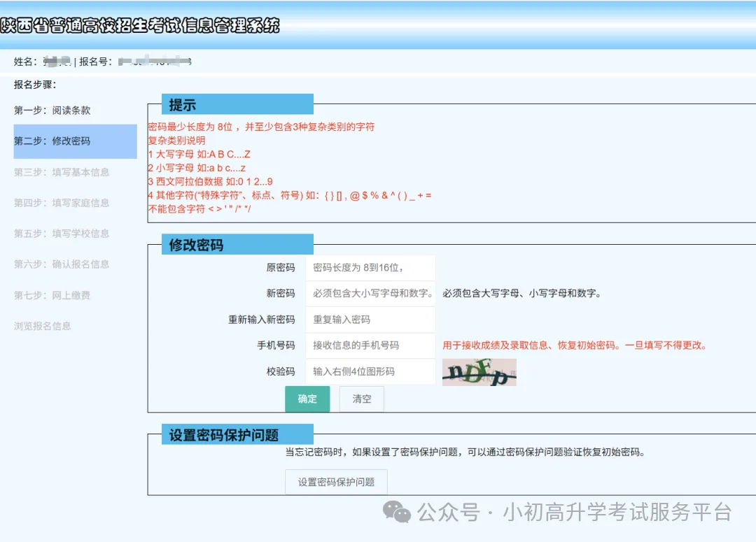
Task: Click line 3 西文阿拉伯数据
Action: (x=210, y=182)
